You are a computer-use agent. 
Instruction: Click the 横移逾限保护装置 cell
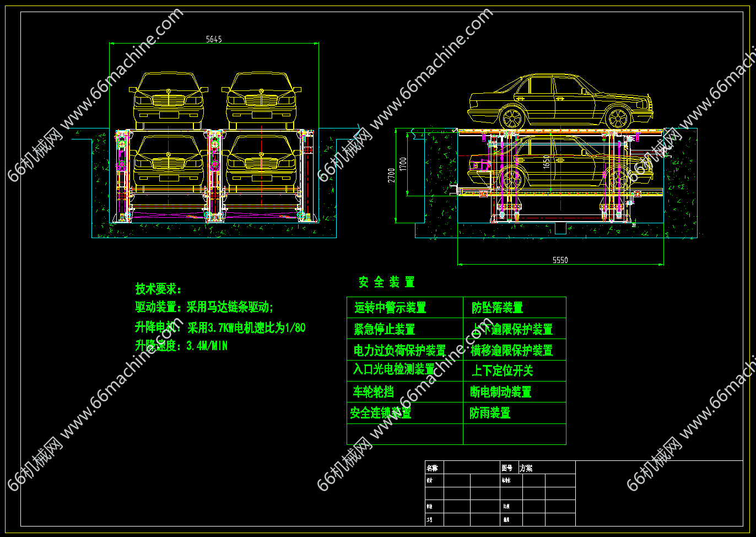[511, 350]
